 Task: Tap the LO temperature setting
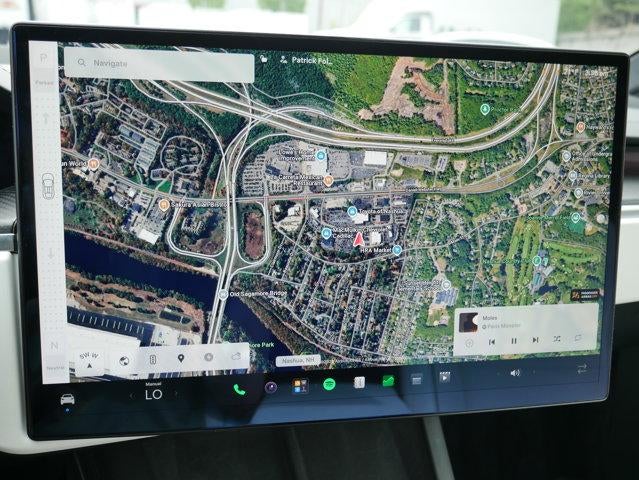click(x=154, y=394)
